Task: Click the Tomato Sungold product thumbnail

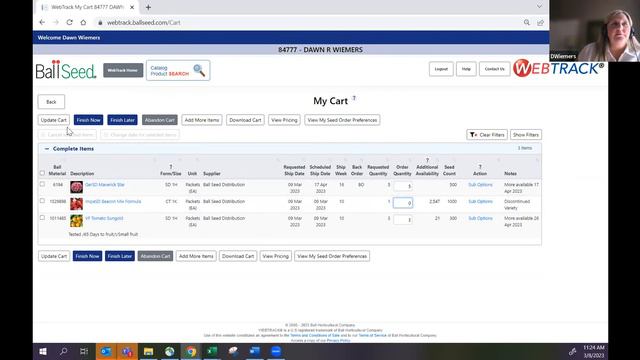Action: (x=76, y=221)
